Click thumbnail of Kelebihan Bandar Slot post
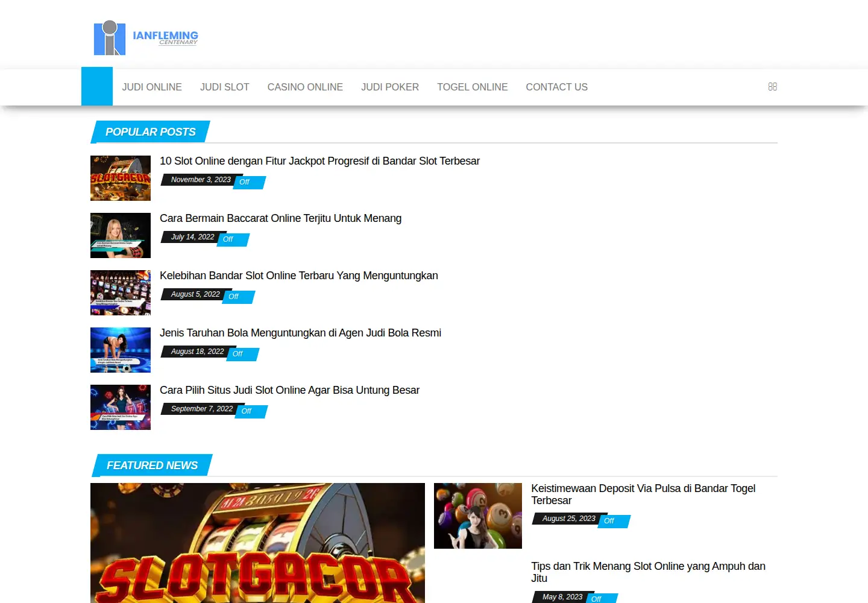 point(121,292)
